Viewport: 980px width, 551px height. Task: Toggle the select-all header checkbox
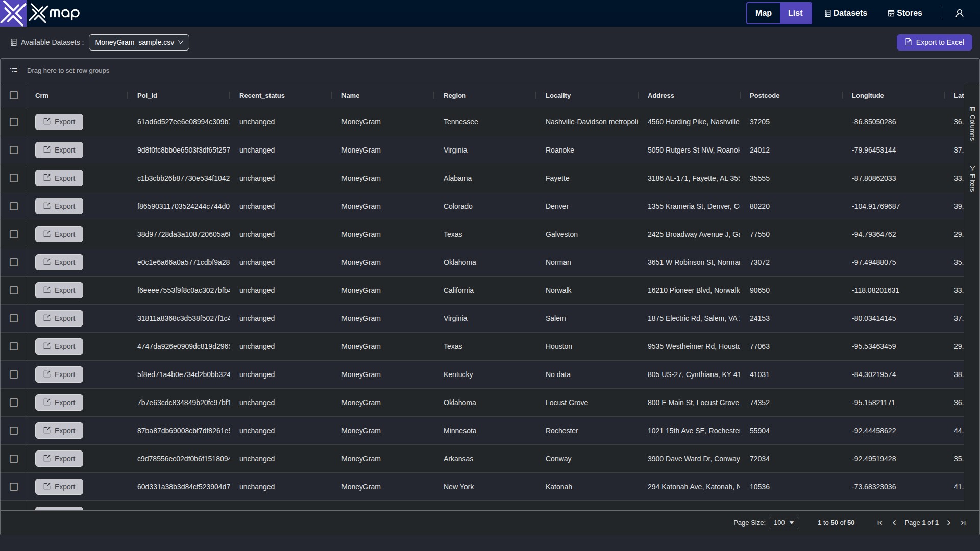(14, 95)
